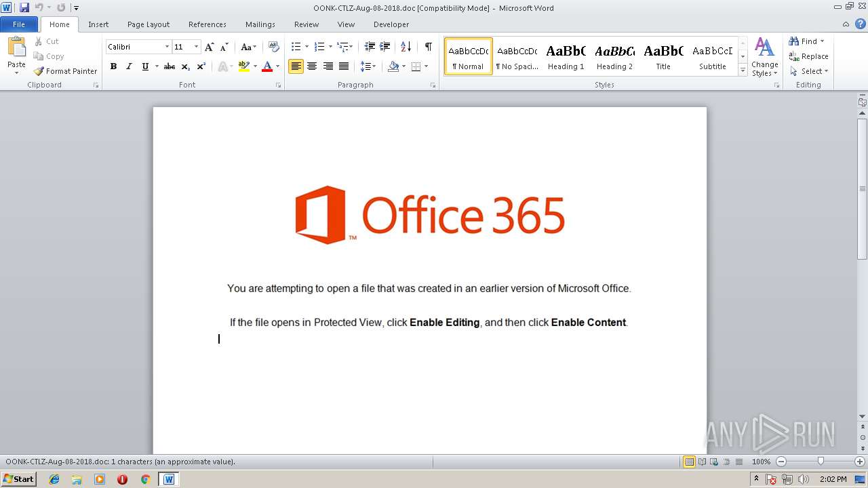868x488 pixels.
Task: Click the Line Spacing icon
Action: (x=366, y=66)
